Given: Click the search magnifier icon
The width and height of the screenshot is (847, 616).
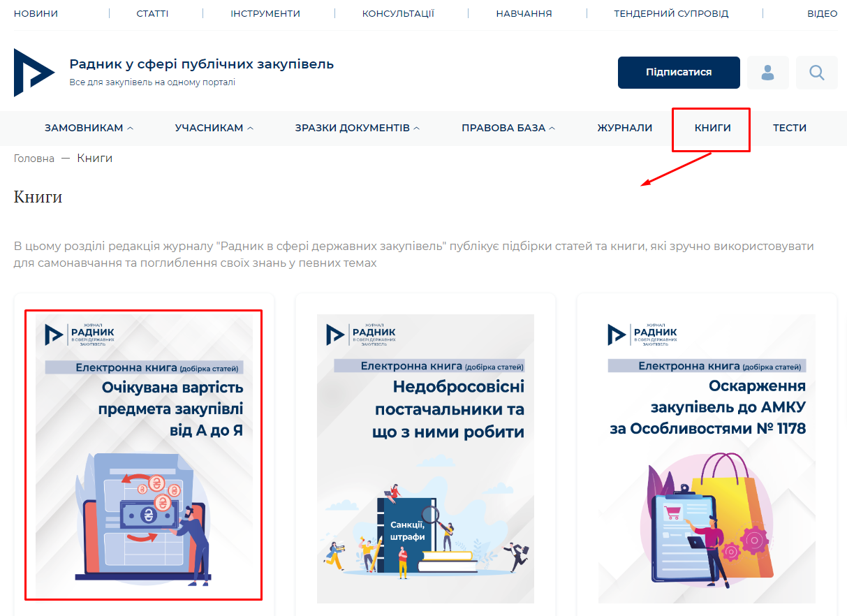Looking at the screenshot, I should [816, 73].
